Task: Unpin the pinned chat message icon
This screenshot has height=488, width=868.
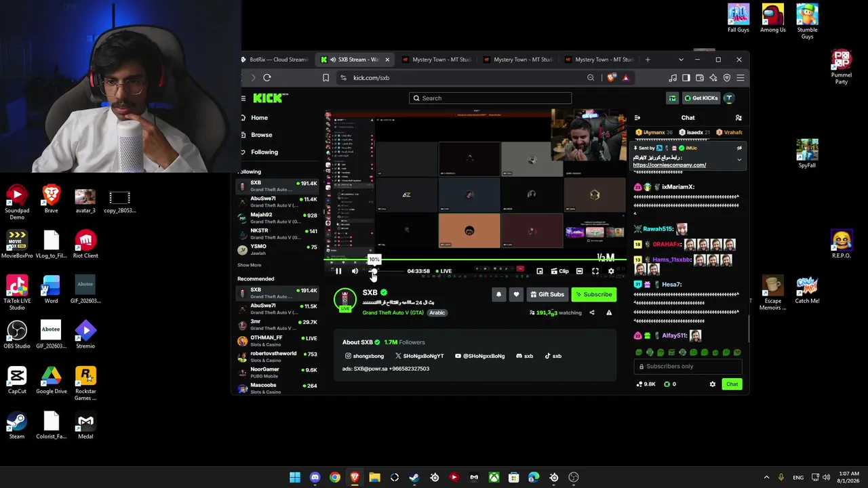Action: click(739, 148)
